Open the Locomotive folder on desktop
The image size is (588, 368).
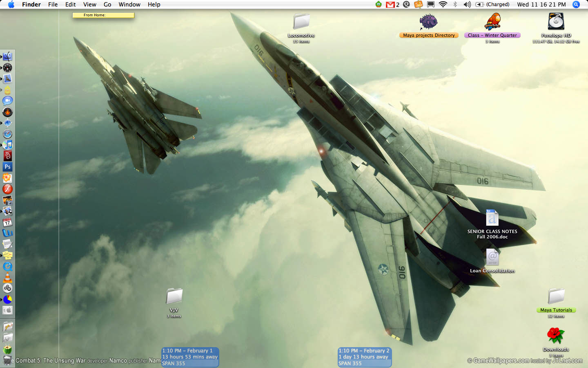pos(301,22)
